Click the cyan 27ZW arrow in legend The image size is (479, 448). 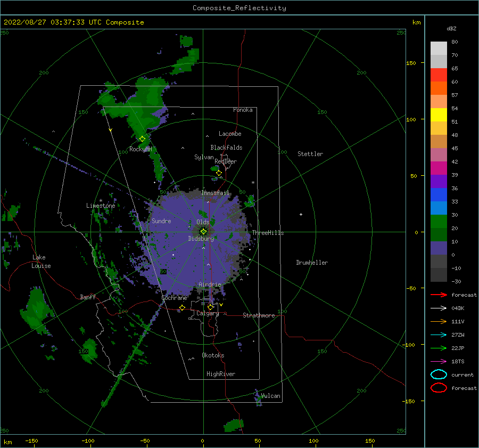point(439,335)
